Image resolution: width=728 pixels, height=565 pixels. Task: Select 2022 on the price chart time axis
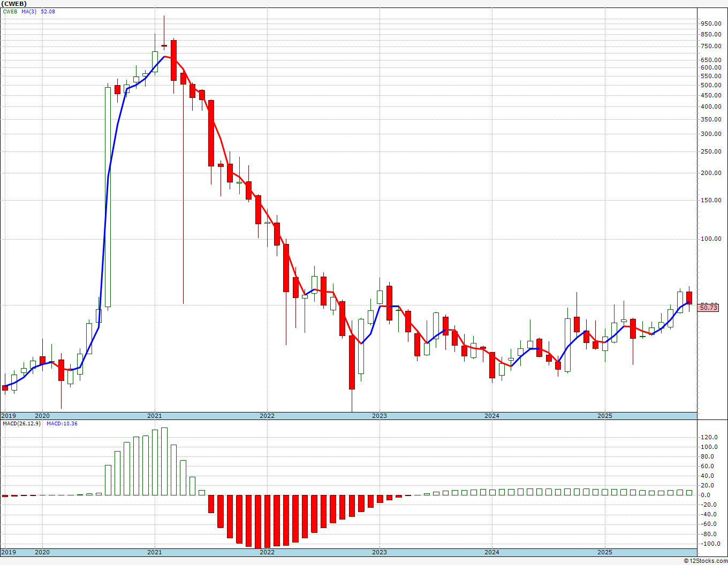(267, 416)
